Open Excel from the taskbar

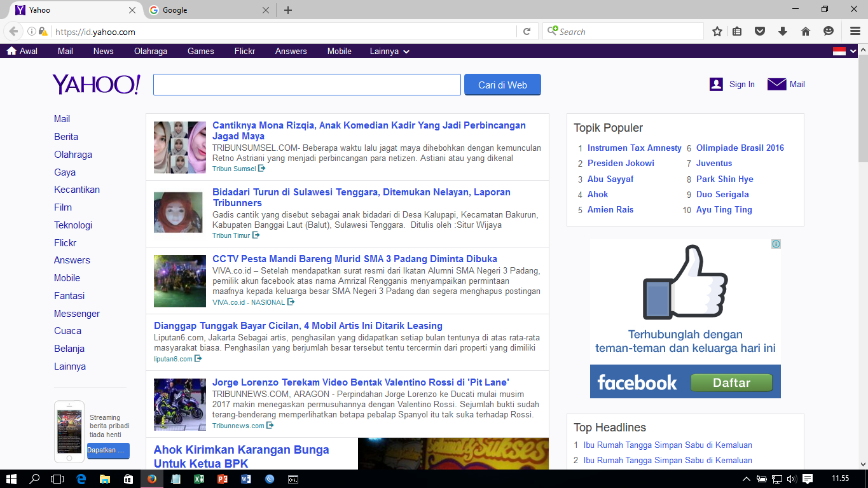[198, 478]
